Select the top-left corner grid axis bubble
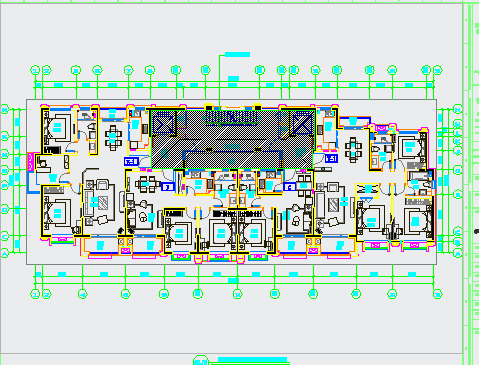The height and width of the screenshot is (365, 479). click(35, 70)
